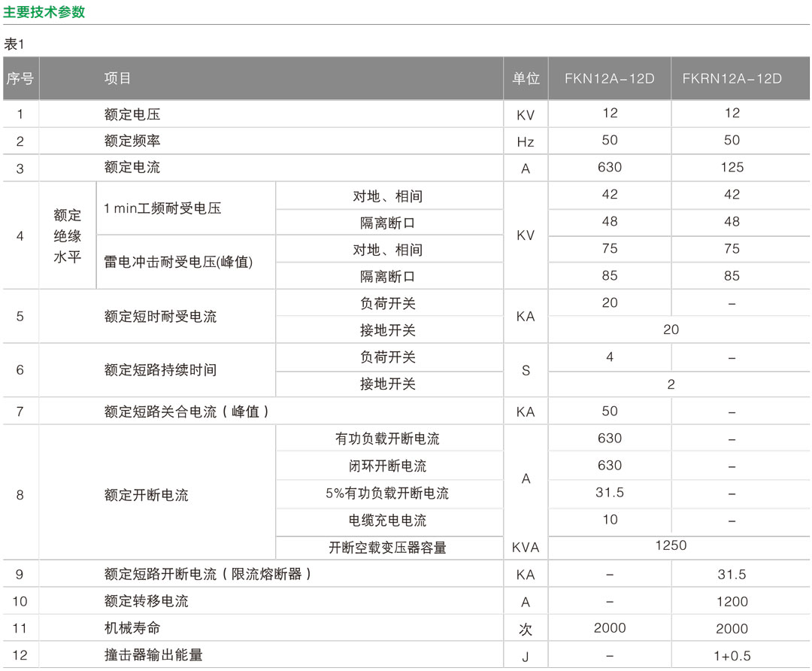Select the 额定电压 row label

[x=132, y=114]
